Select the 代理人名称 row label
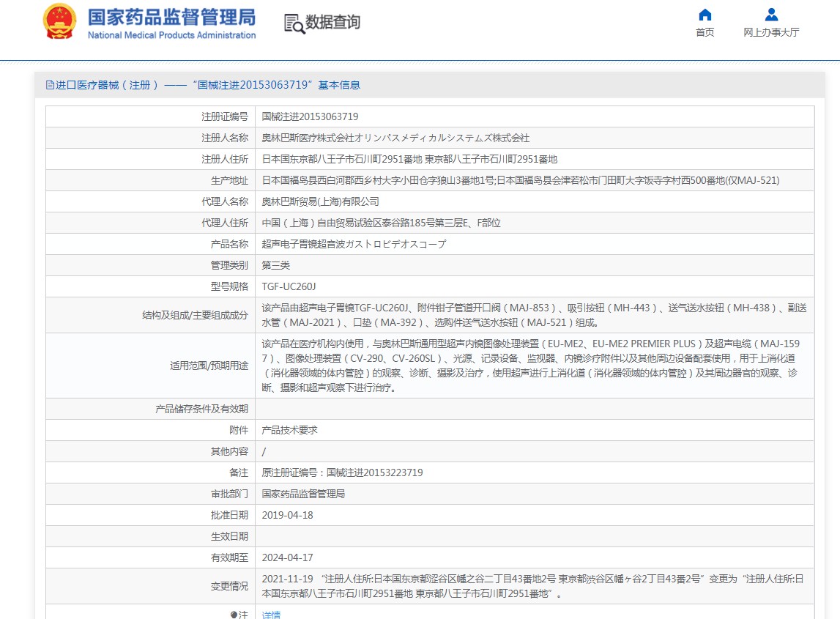Image resolution: width=840 pixels, height=619 pixels. 225,201
